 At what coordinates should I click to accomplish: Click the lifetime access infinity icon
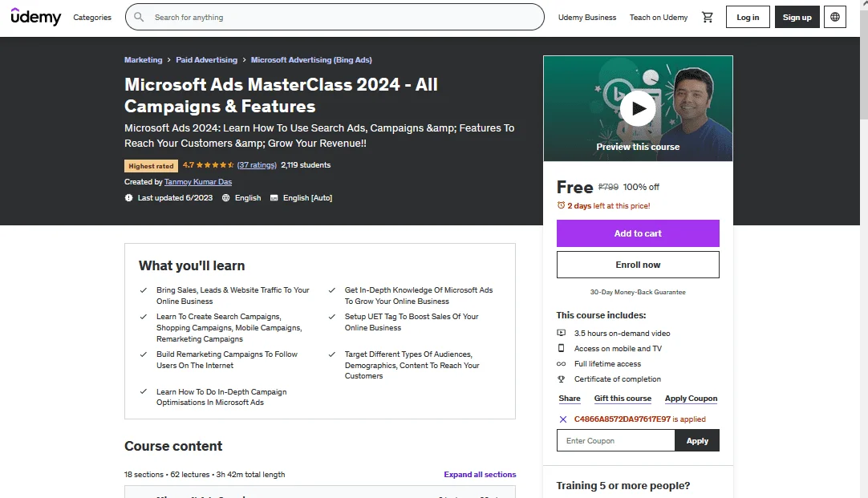561,364
